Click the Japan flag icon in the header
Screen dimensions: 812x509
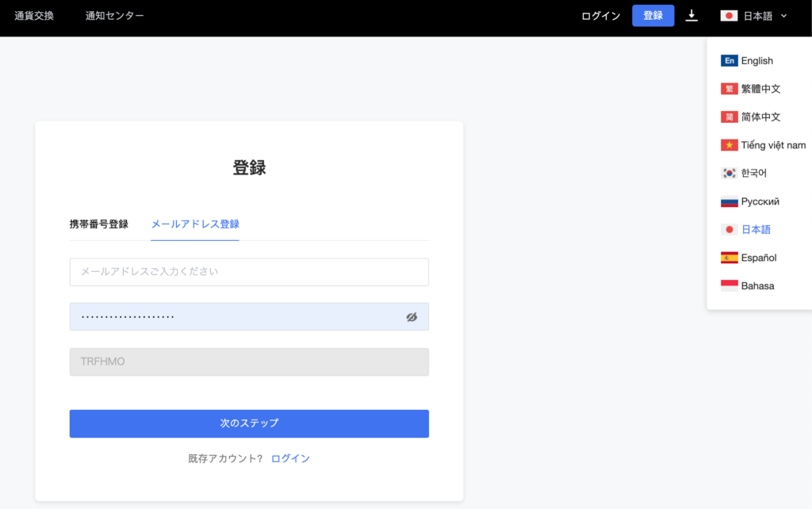point(730,16)
